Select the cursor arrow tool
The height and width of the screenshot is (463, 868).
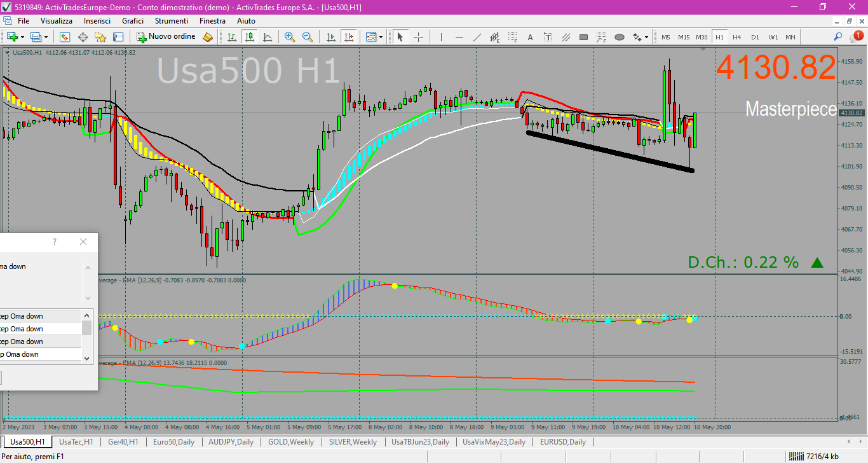[x=400, y=37]
